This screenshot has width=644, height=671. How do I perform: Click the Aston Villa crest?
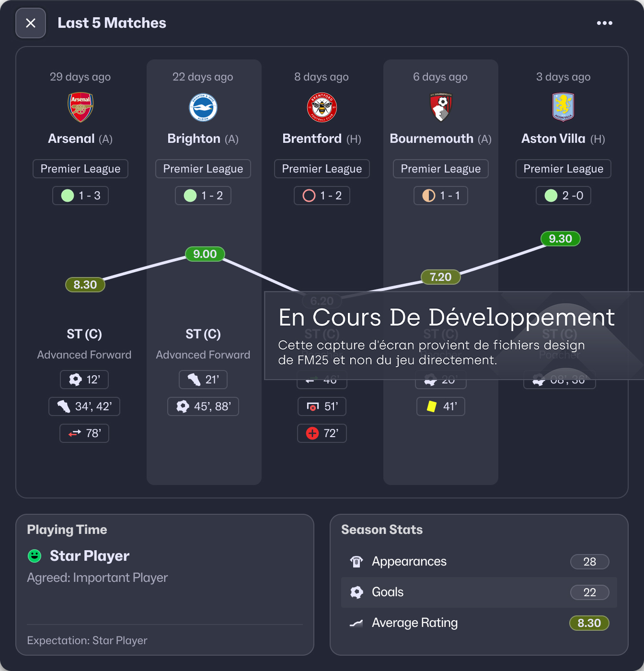coord(563,107)
